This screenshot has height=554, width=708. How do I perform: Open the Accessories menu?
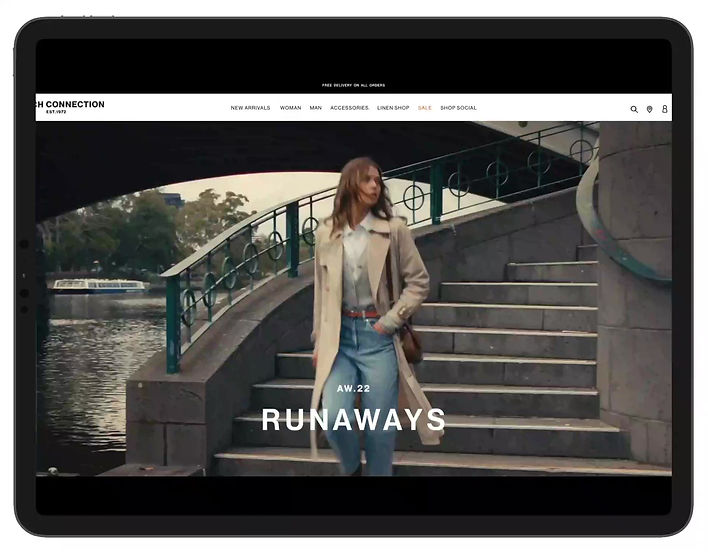pyautogui.click(x=349, y=108)
